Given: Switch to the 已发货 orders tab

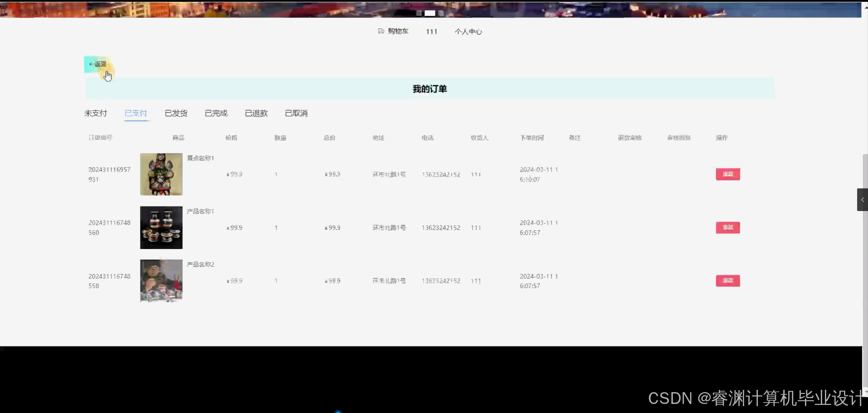Looking at the screenshot, I should tap(175, 113).
